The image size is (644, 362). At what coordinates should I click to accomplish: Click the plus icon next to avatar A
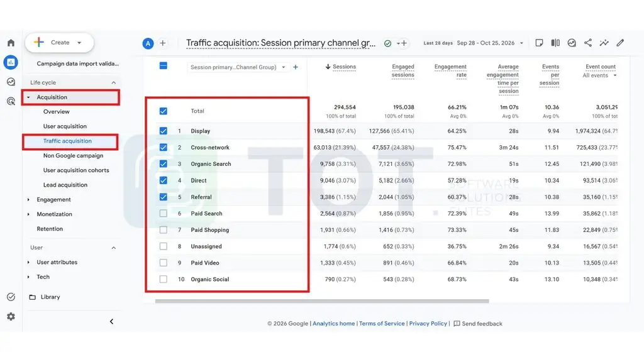tap(163, 43)
